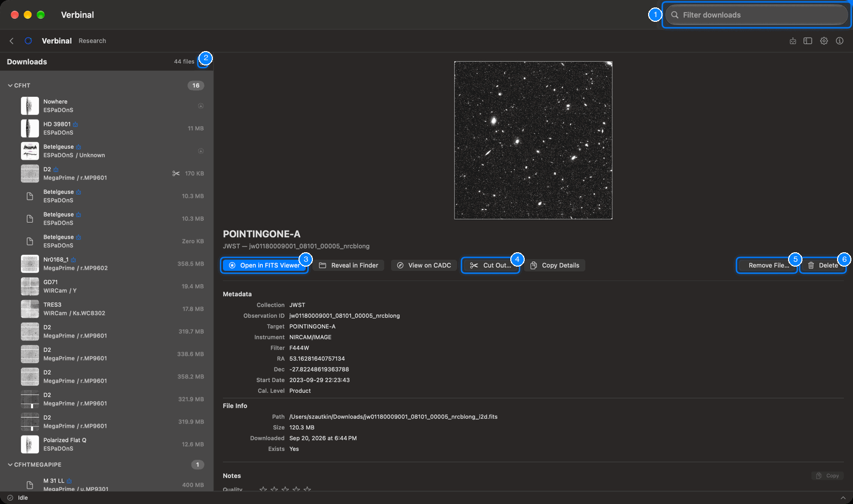Screen dimensions: 853x504
Task: Click the Delete button
Action: 823,266
